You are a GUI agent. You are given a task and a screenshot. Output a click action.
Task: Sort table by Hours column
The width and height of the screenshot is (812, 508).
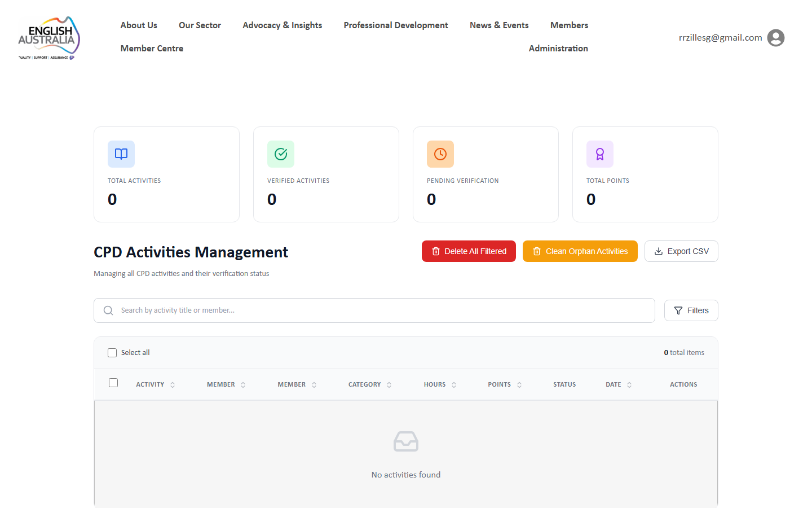click(x=440, y=384)
